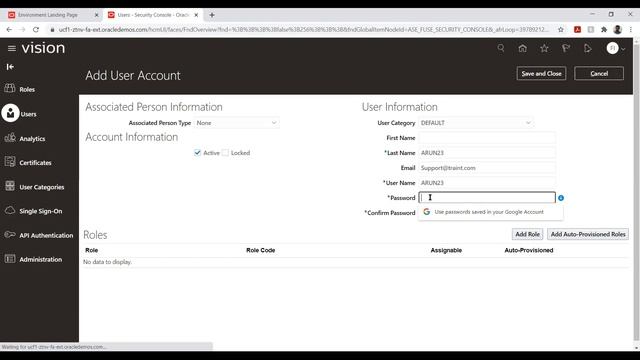
Task: Sort by Role Code column header
Action: click(x=260, y=250)
